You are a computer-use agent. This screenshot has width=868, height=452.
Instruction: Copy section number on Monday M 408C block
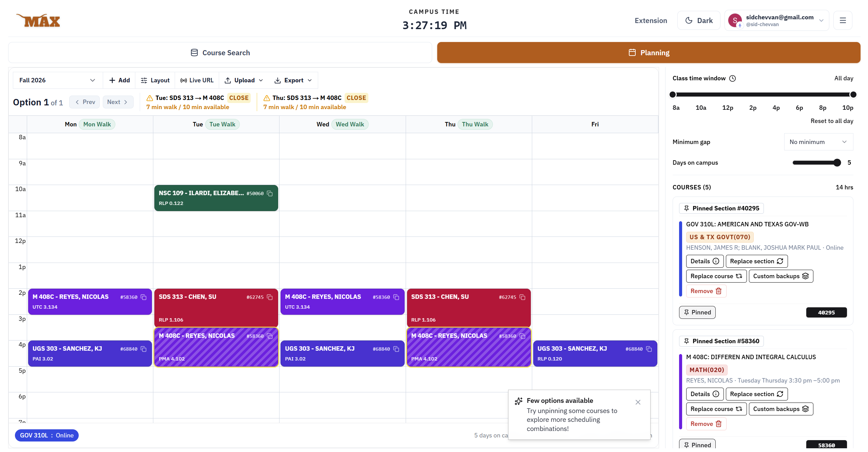pyautogui.click(x=143, y=297)
